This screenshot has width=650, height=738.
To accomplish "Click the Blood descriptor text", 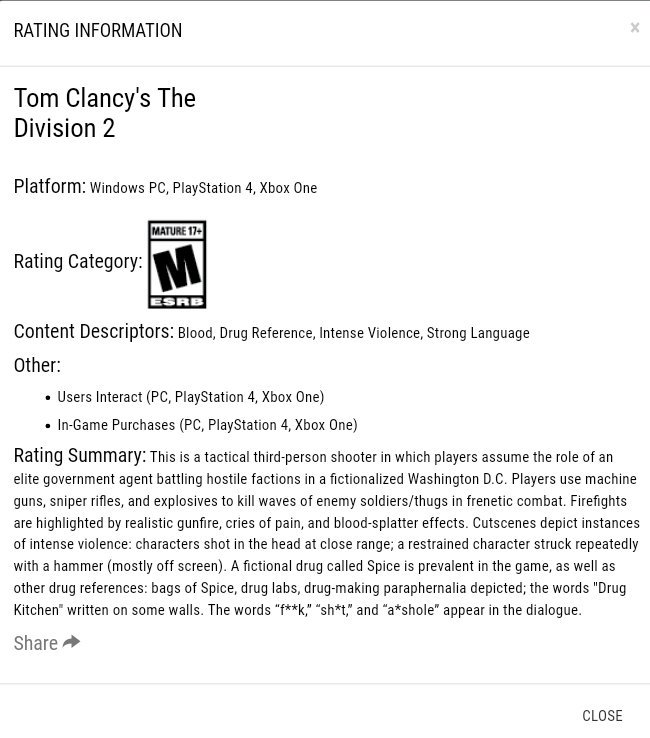I will coord(195,333).
